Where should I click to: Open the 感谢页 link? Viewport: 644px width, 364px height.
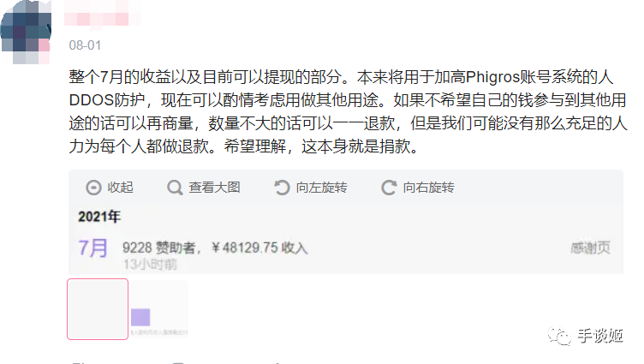click(x=590, y=248)
